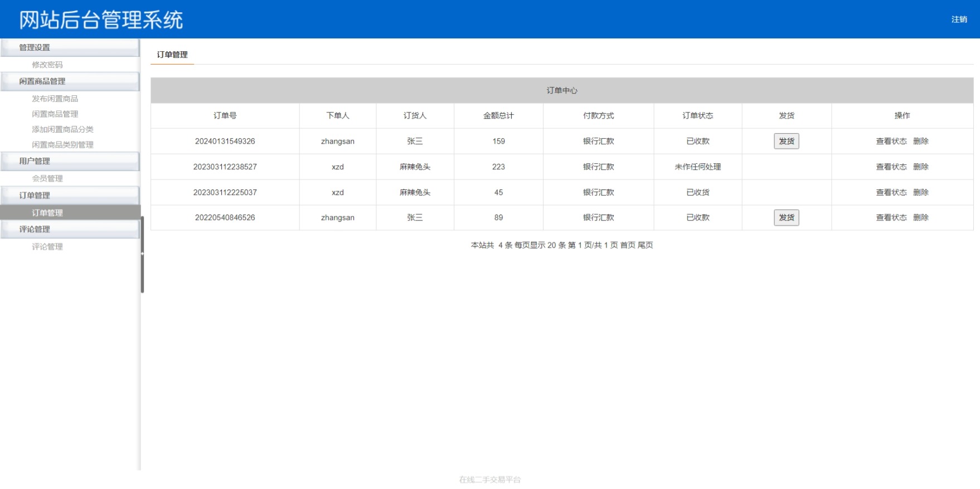Go to 闲置商品类别管理
980x489 pixels.
click(x=62, y=145)
